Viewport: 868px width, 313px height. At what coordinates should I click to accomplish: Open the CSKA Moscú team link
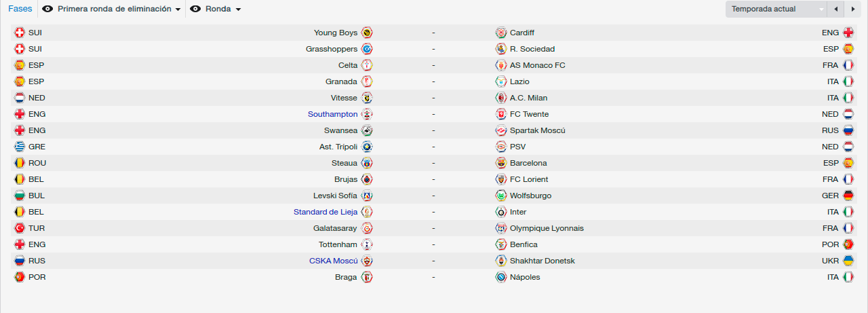coord(333,261)
